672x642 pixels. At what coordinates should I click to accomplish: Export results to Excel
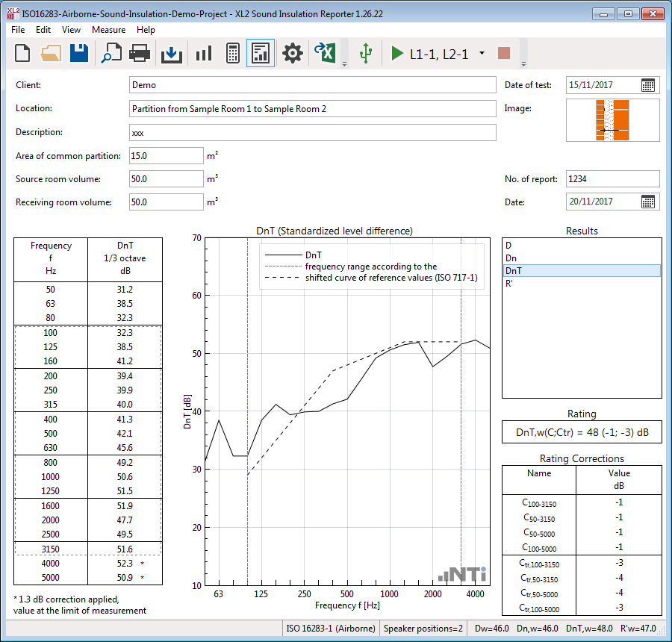pos(325,54)
